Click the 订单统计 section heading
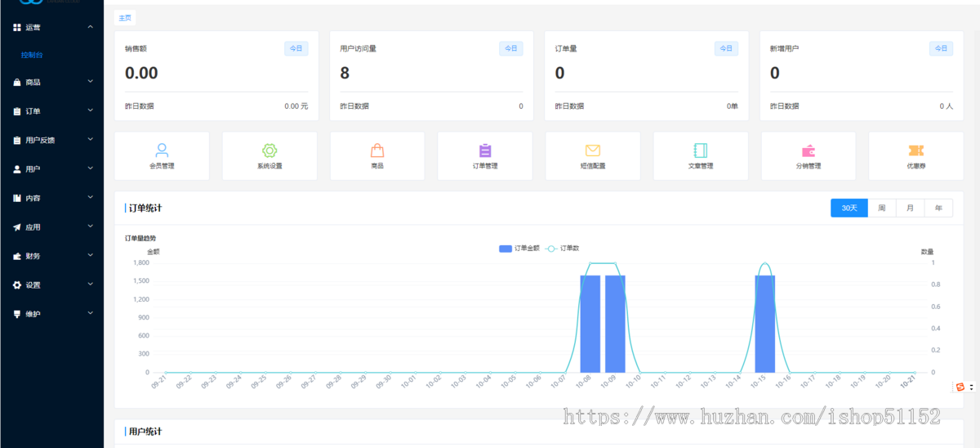980x448 pixels. (x=145, y=208)
